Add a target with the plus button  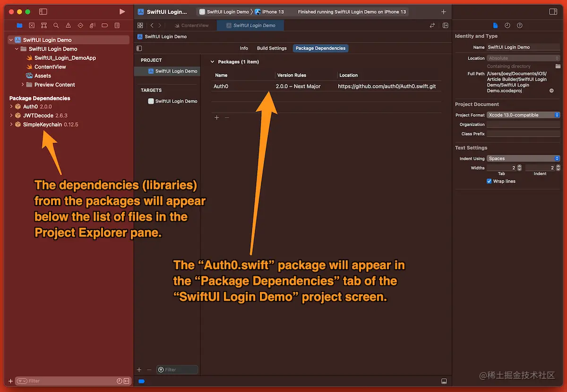139,370
